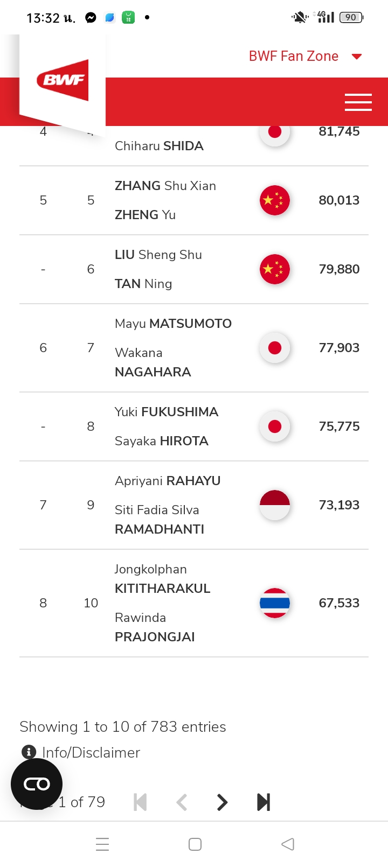Viewport: 388px width, 868px height.
Task: Expand the BWF Fan Zone dropdown arrow
Action: pyautogui.click(x=356, y=57)
